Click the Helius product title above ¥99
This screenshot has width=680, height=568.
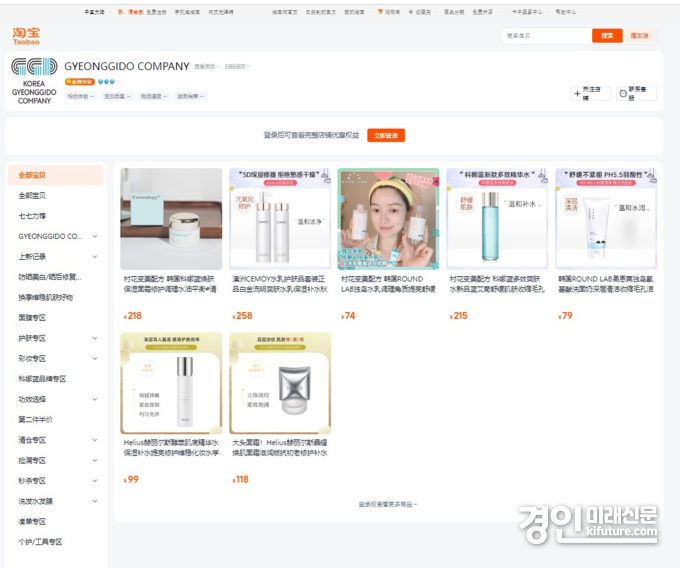(x=171, y=448)
